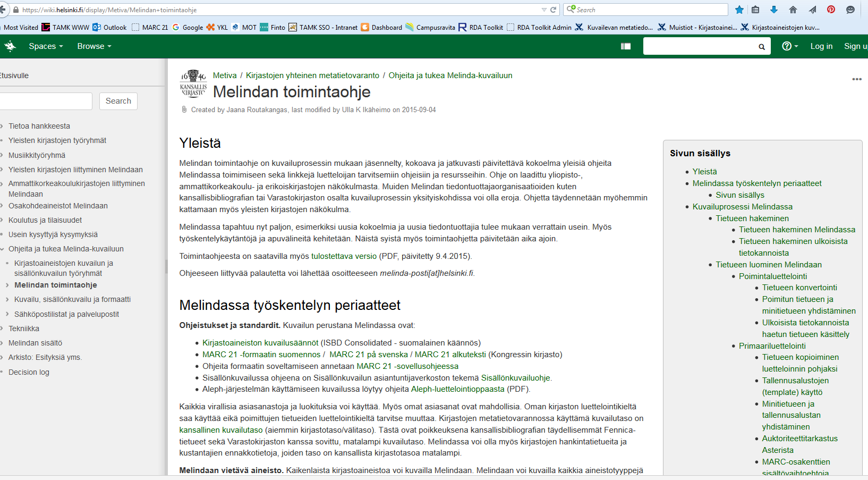The image size is (868, 480).
Task: Expand Sähköpostilistat ja palvelupostit tree item
Action: point(7,315)
